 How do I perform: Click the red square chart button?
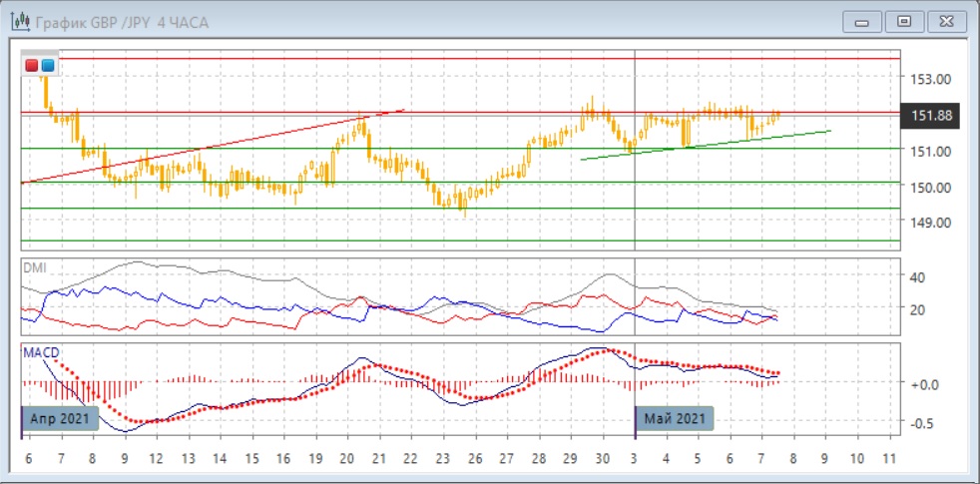pos(32,66)
